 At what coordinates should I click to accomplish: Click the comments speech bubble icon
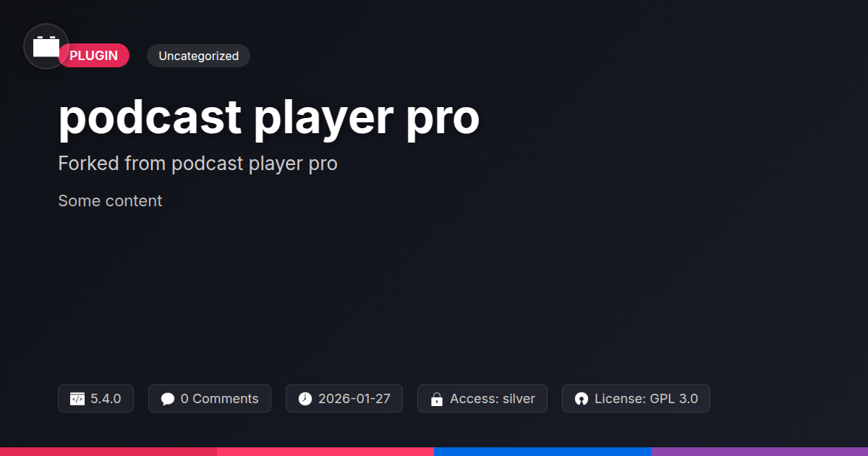click(168, 399)
